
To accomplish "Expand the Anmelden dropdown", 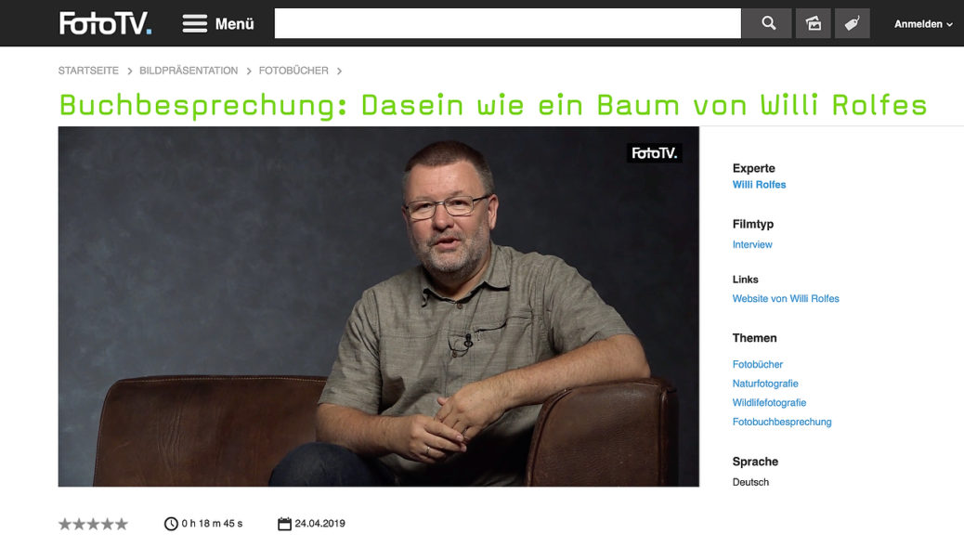I will [923, 24].
